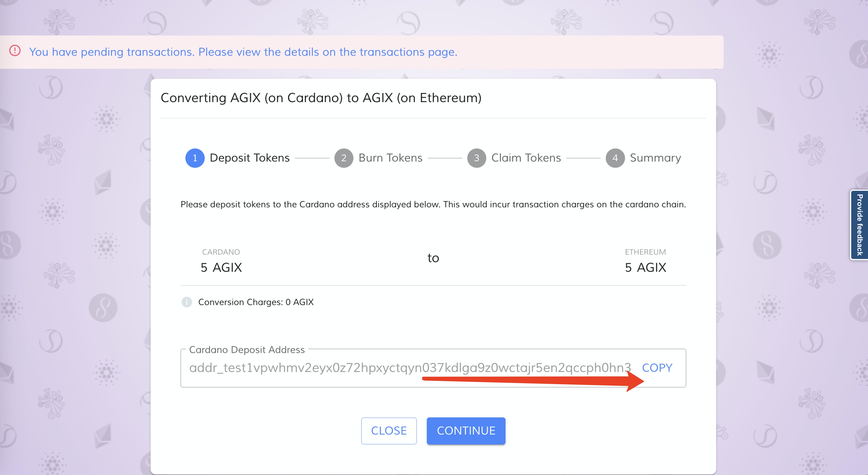Image resolution: width=868 pixels, height=475 pixels.
Task: Click the step 4 Summary circle
Action: pos(615,158)
